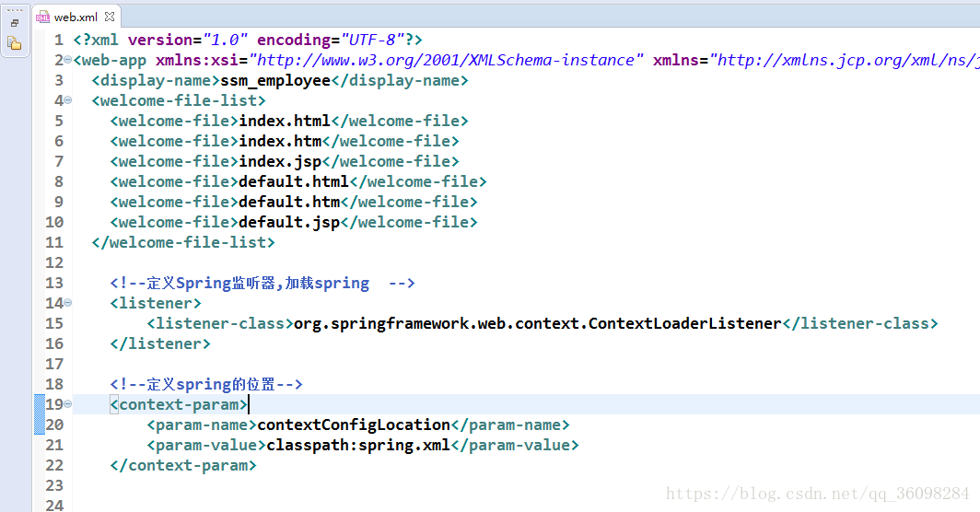The image size is (980, 512).
Task: Click the index.htm welcome-file entry
Action: pyautogui.click(x=280, y=141)
